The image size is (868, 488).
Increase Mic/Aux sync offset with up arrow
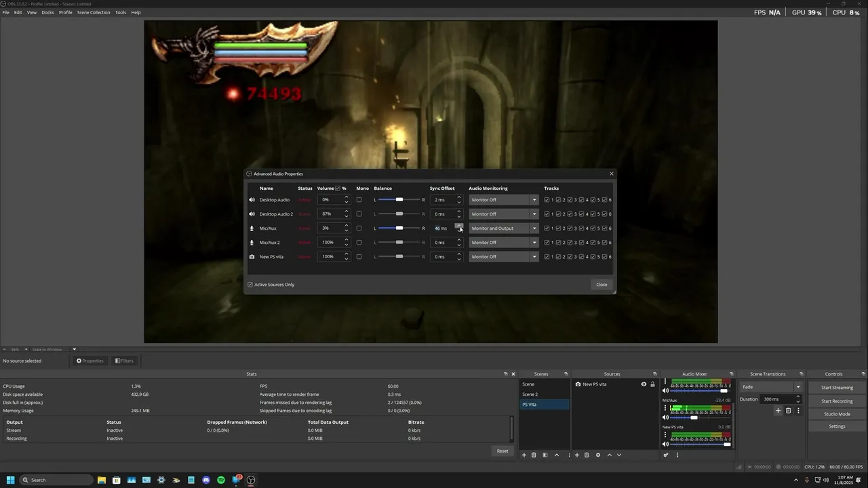(459, 226)
